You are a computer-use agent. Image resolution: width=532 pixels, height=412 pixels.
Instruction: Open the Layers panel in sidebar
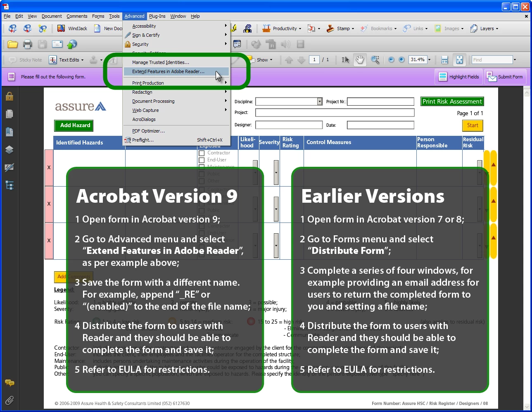[9, 149]
